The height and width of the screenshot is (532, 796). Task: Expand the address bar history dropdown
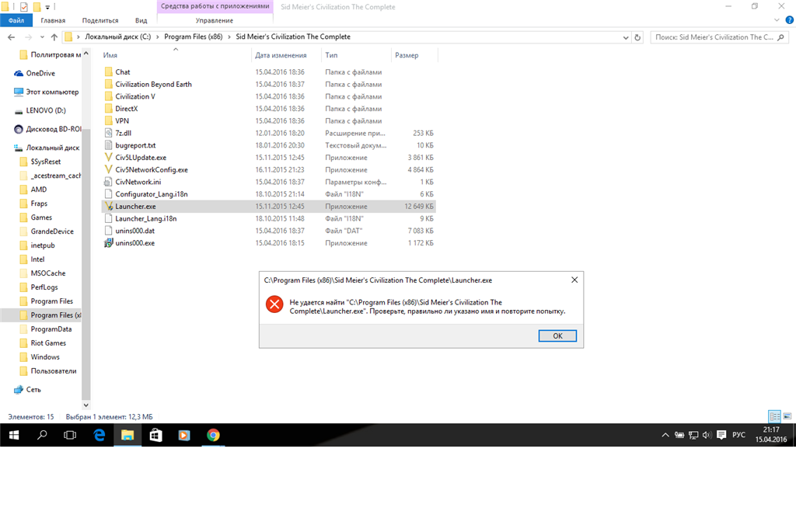pos(626,37)
